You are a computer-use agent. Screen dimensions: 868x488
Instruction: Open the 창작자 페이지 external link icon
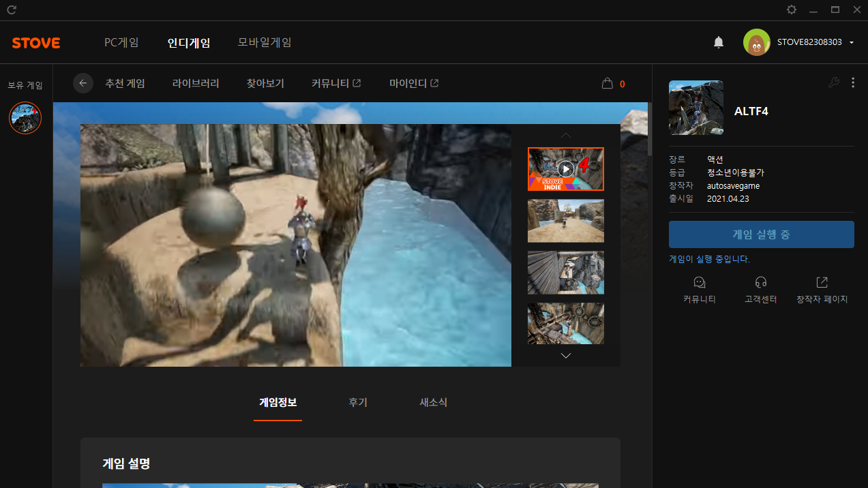coord(822,283)
